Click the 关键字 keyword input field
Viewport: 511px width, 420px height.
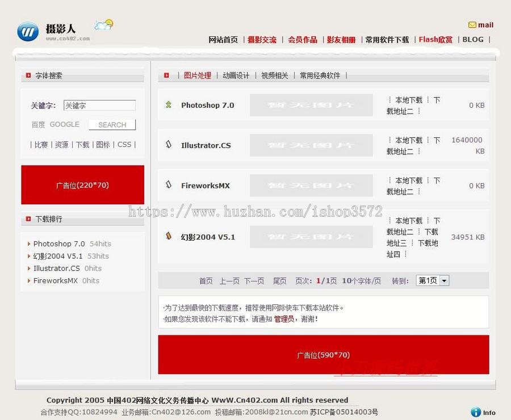tap(99, 106)
